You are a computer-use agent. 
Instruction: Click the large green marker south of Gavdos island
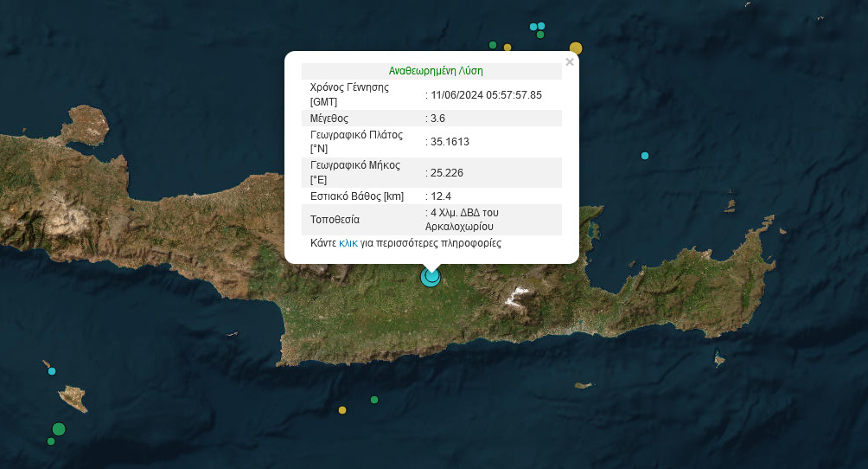click(59, 428)
